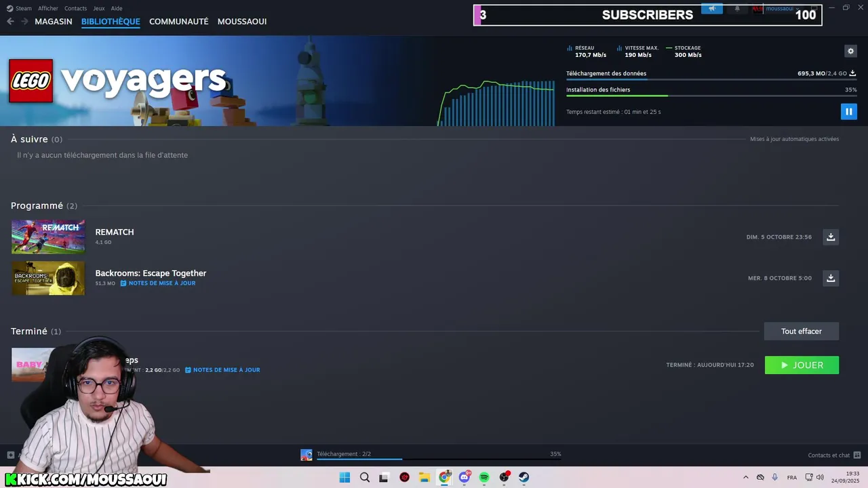The image size is (868, 488).
Task: Click Mises à jour automatiques activées
Action: pyautogui.click(x=794, y=139)
